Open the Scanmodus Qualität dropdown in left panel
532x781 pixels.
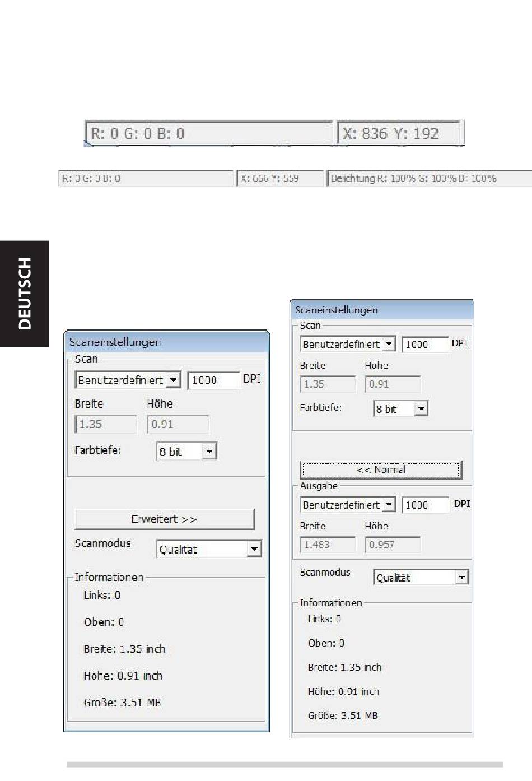point(209,549)
